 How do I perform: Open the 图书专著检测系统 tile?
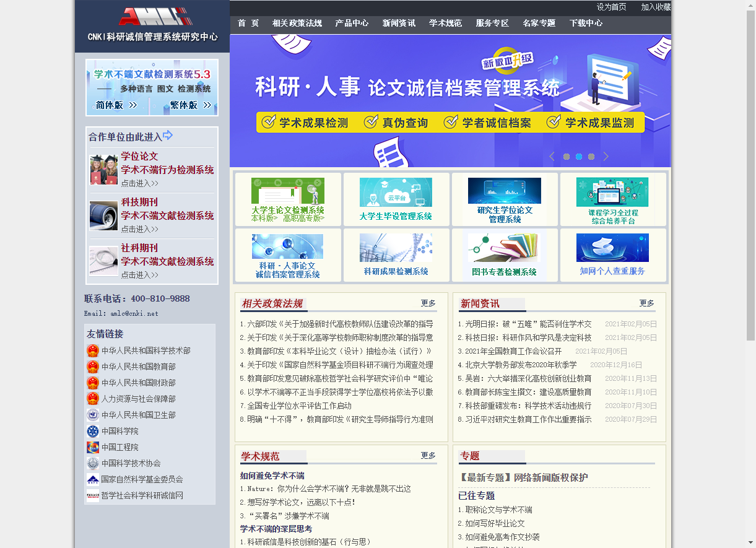point(505,255)
